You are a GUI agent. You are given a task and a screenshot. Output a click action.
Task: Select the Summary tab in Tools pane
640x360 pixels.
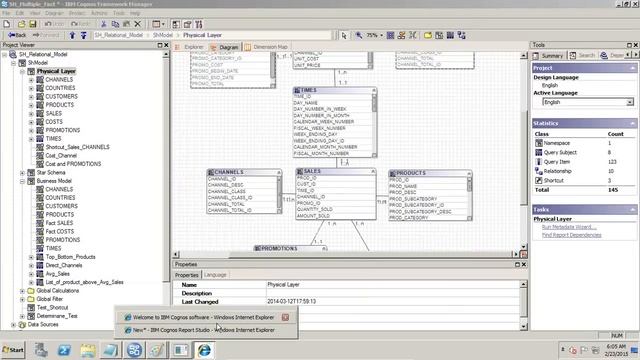point(548,55)
